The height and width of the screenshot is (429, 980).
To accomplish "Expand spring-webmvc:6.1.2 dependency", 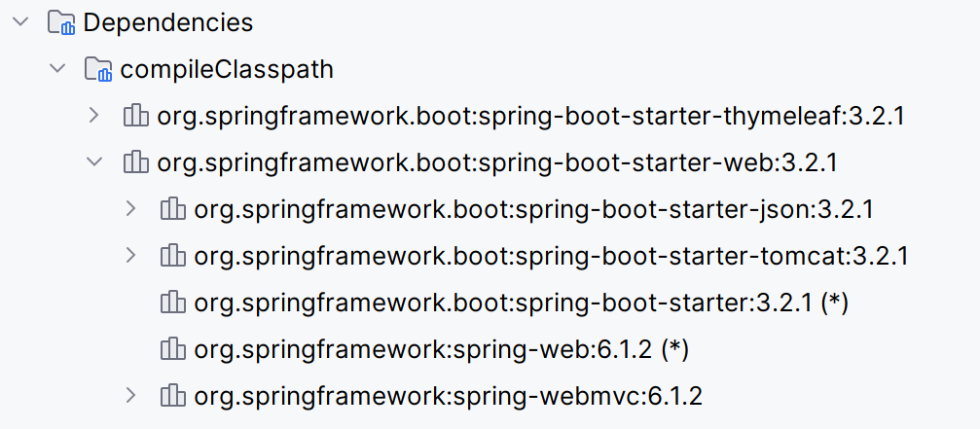I will pyautogui.click(x=130, y=396).
